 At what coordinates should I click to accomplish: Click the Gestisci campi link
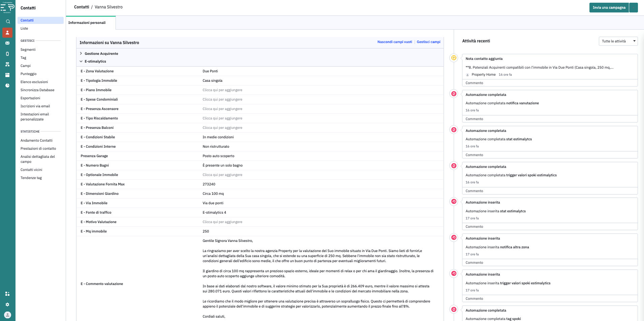coord(428,42)
